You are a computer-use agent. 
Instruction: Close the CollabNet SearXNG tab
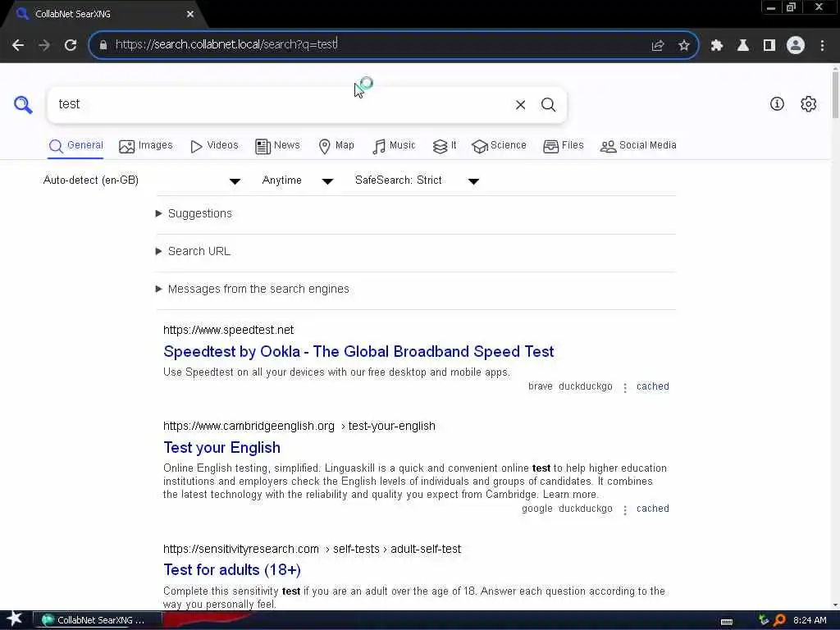point(190,14)
